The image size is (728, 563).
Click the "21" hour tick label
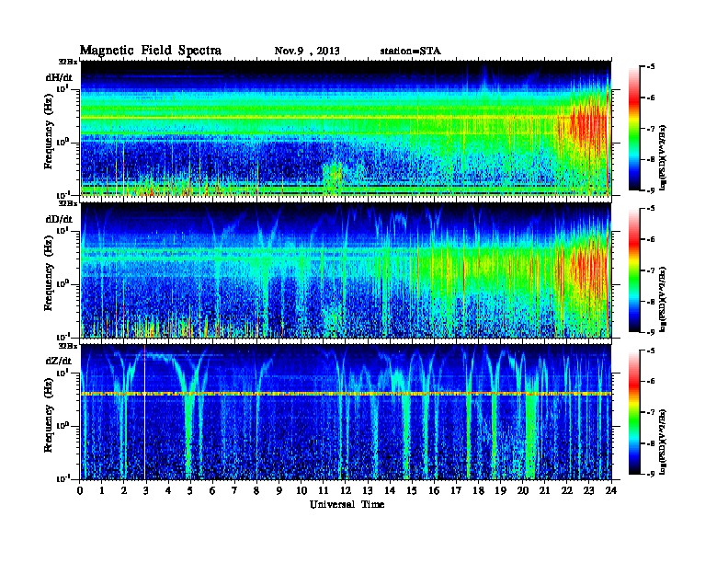pos(544,490)
